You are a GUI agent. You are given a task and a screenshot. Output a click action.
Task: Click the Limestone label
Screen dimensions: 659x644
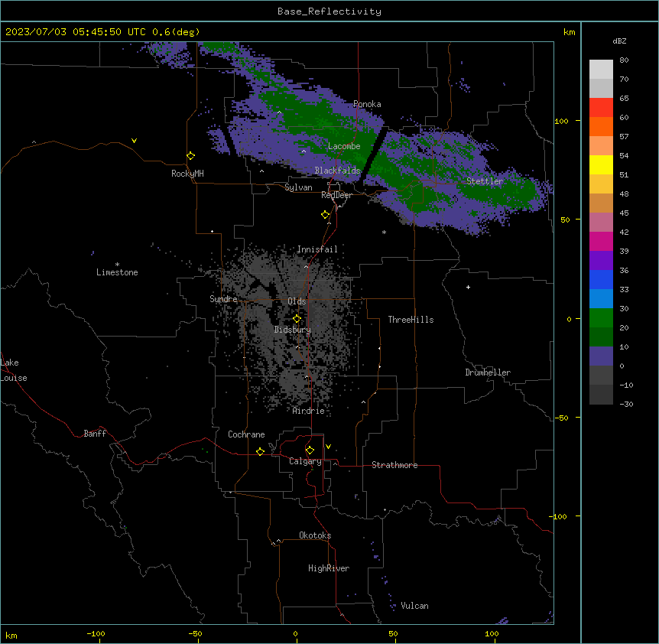pyautogui.click(x=117, y=272)
